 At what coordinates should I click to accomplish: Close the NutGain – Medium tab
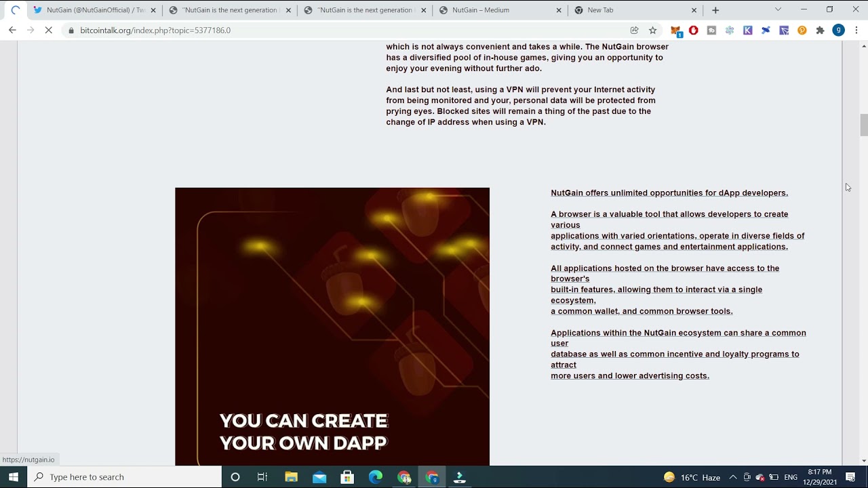coord(559,10)
